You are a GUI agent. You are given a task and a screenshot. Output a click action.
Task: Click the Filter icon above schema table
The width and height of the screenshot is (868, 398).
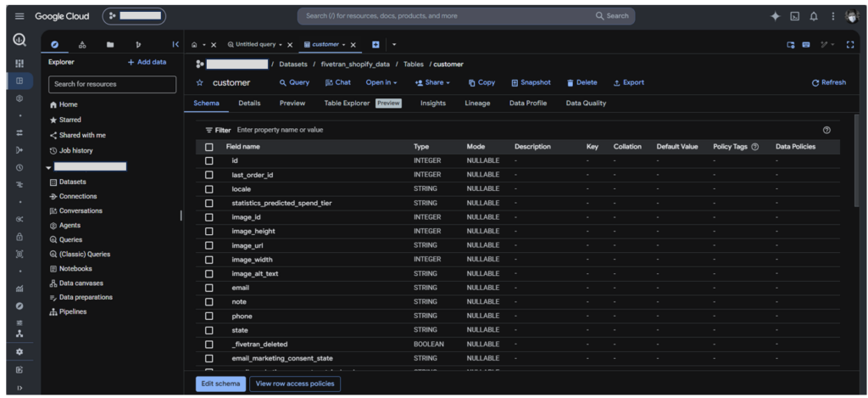click(209, 131)
